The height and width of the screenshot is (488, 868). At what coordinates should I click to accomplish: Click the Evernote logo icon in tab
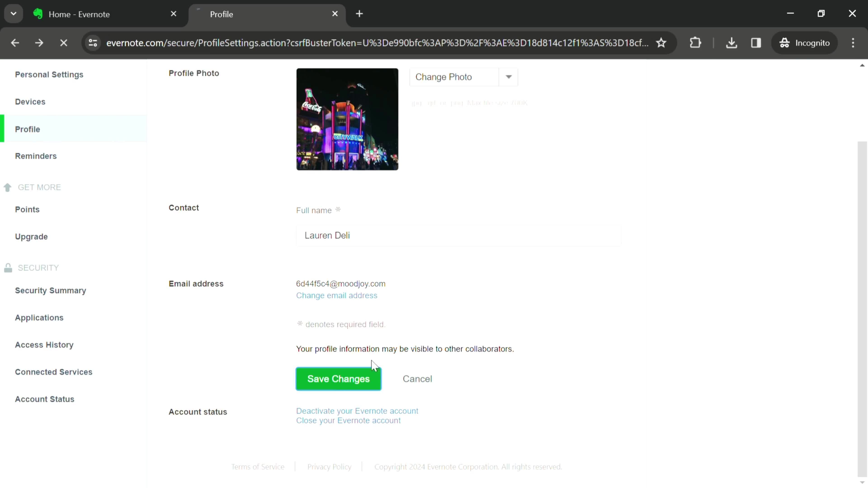(37, 14)
